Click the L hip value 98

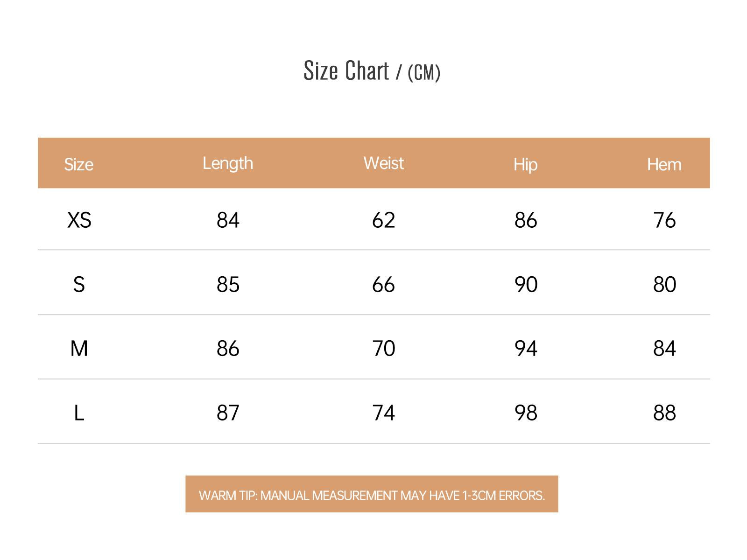[x=526, y=413]
